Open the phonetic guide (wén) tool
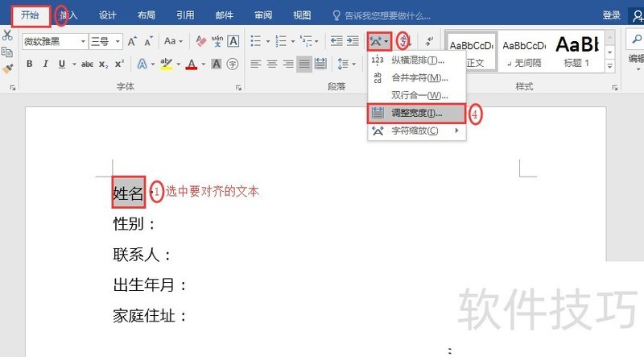644x357 pixels. pyautogui.click(x=217, y=41)
